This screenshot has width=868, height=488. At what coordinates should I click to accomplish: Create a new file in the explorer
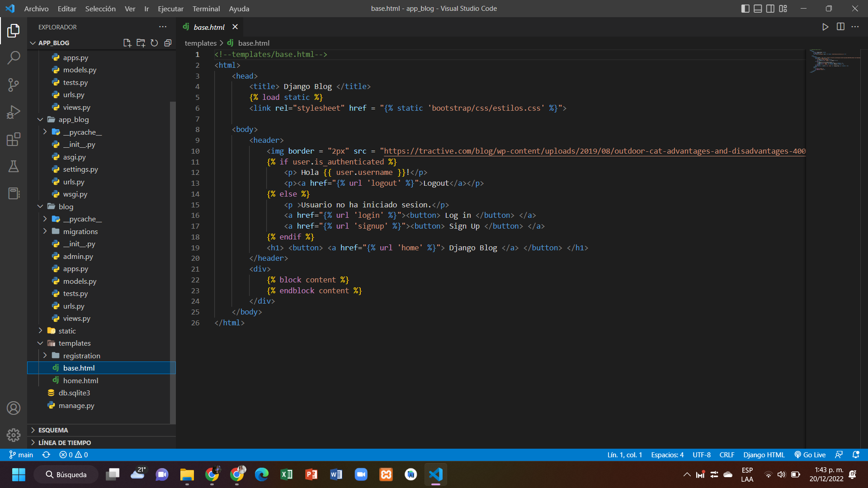(x=127, y=42)
